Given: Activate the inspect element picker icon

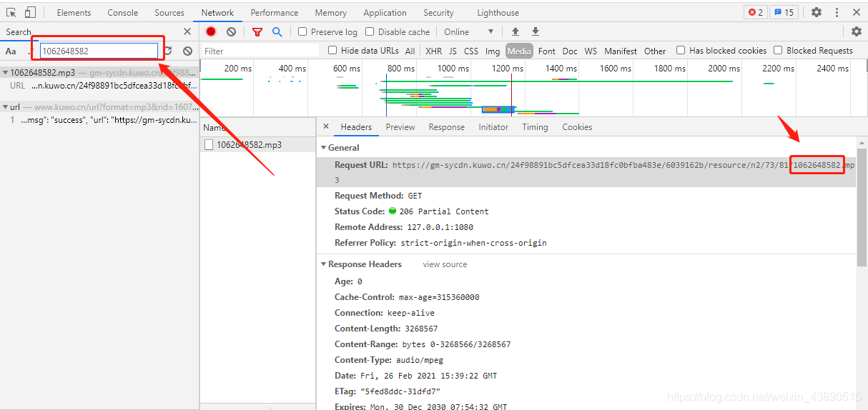Looking at the screenshot, I should pos(11,12).
